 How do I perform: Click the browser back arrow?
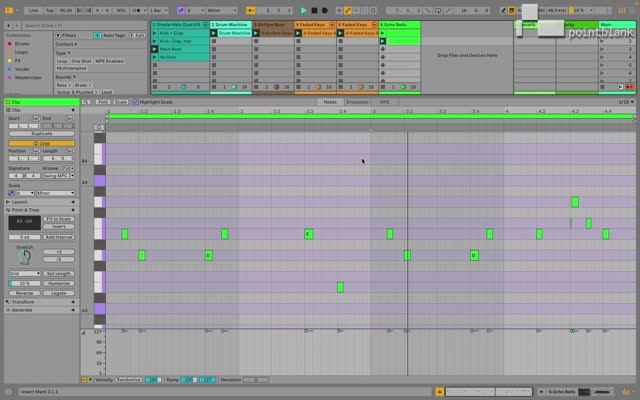pyautogui.click(x=9, y=26)
